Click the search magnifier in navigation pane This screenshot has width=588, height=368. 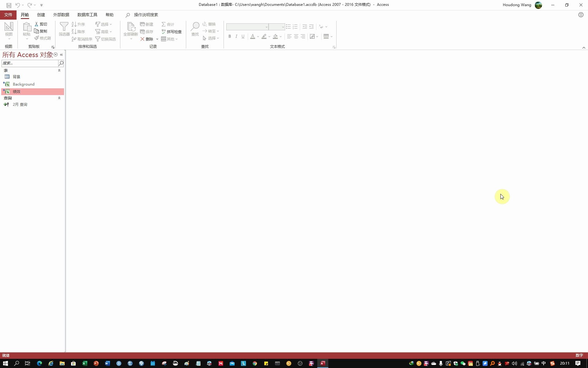(x=61, y=63)
